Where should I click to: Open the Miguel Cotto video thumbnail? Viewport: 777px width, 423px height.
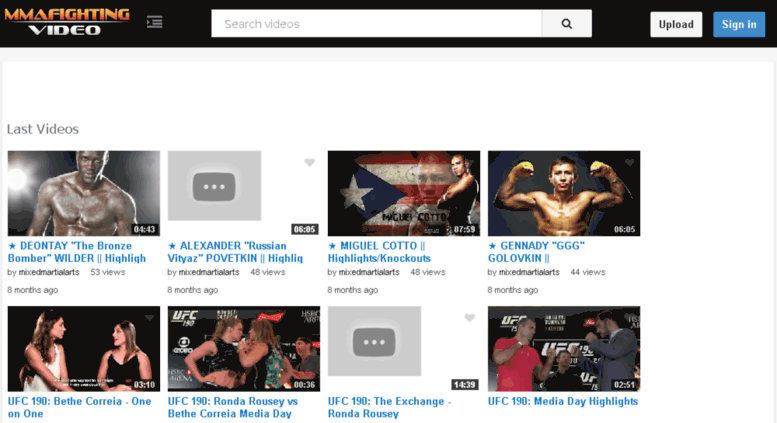pos(404,193)
